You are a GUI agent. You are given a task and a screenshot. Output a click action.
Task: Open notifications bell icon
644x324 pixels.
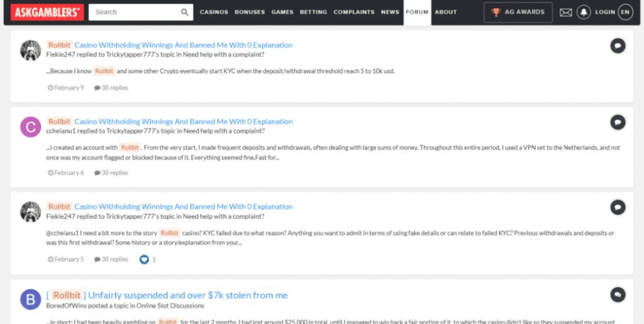click(x=584, y=12)
